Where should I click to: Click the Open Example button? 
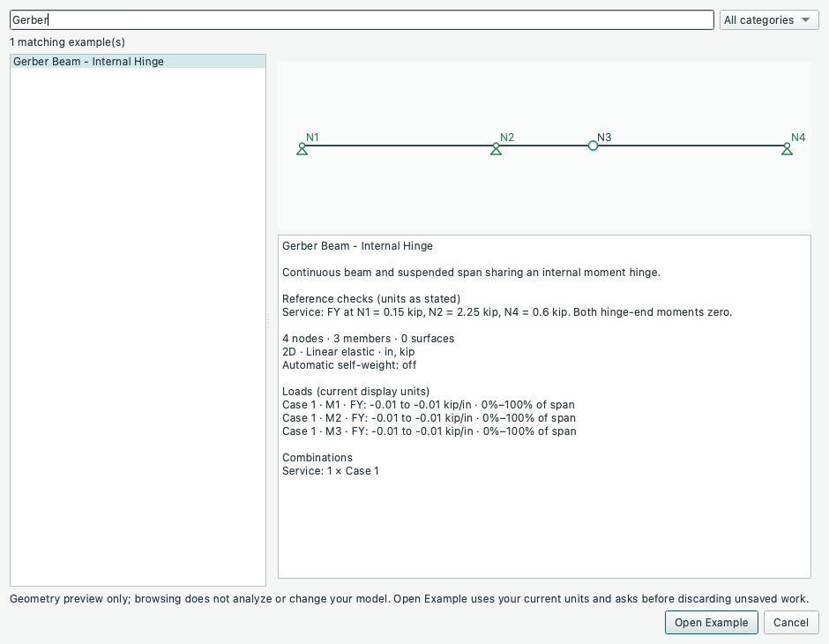pyautogui.click(x=711, y=622)
